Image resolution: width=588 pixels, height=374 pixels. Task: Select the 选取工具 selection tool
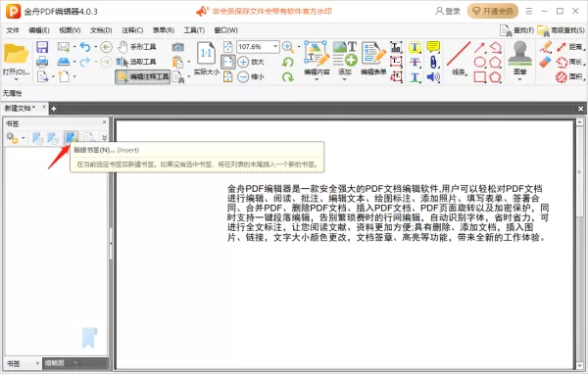[x=136, y=62]
